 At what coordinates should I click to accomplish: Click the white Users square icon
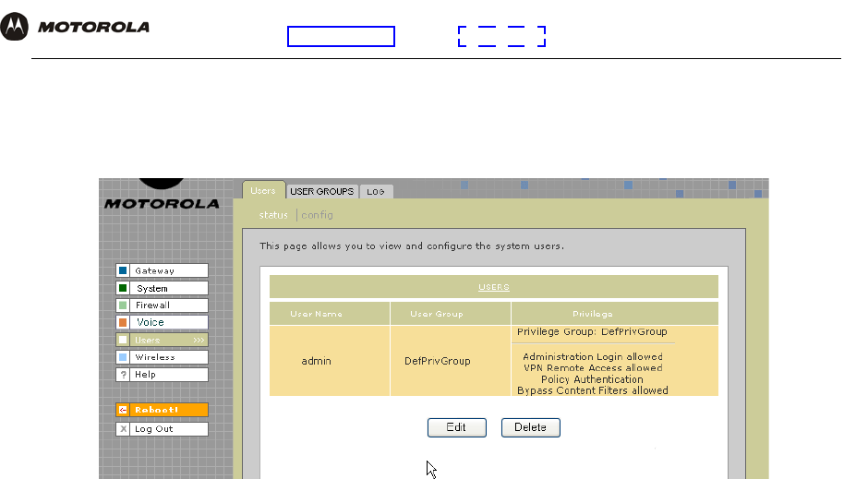123,340
